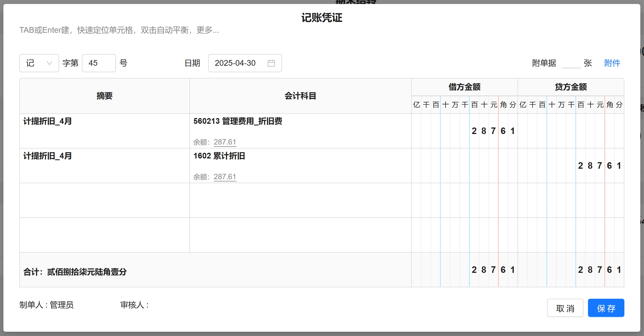
Task: Open the date picker calendar icon
Action: (x=271, y=63)
